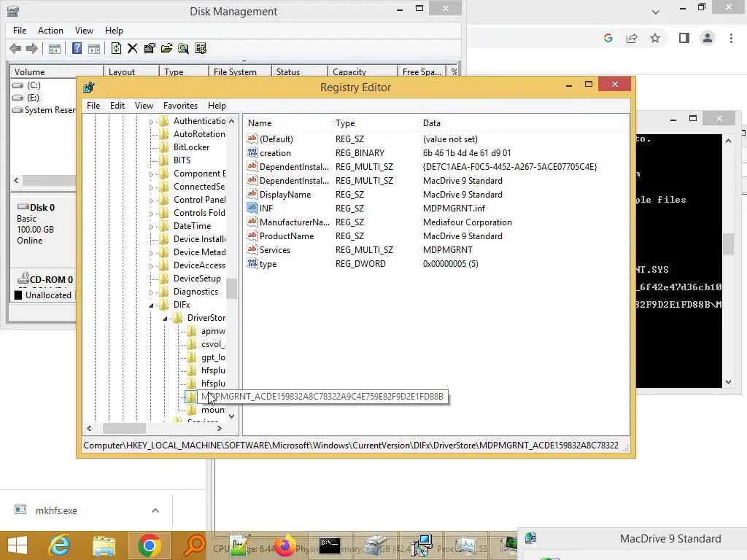This screenshot has height=560, width=747.
Task: Open File Explorer from taskbar
Action: coord(104,545)
